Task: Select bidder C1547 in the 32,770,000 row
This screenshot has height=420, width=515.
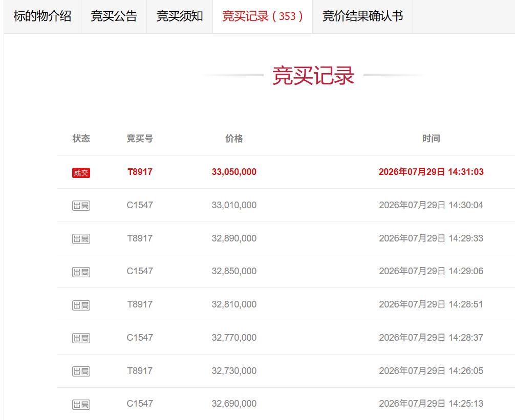Action: (x=140, y=337)
